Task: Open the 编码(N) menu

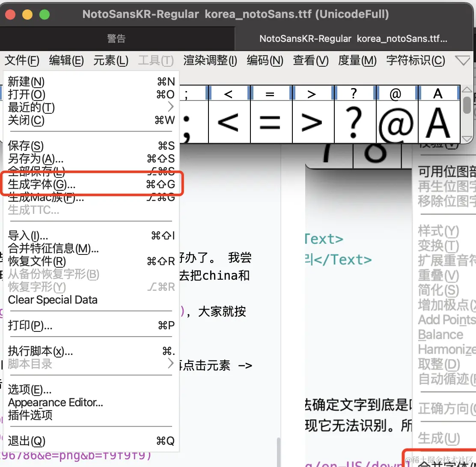Action: (x=265, y=60)
